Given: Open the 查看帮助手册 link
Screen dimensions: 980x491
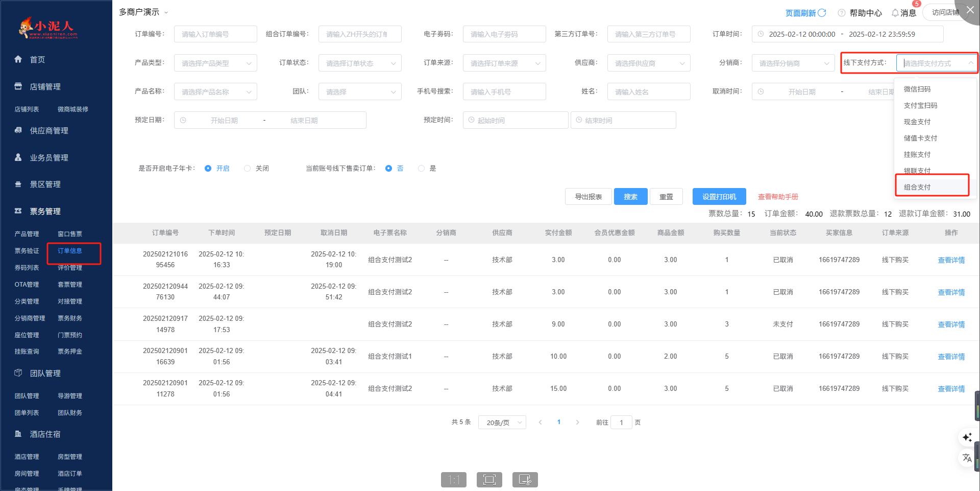Looking at the screenshot, I should [778, 197].
